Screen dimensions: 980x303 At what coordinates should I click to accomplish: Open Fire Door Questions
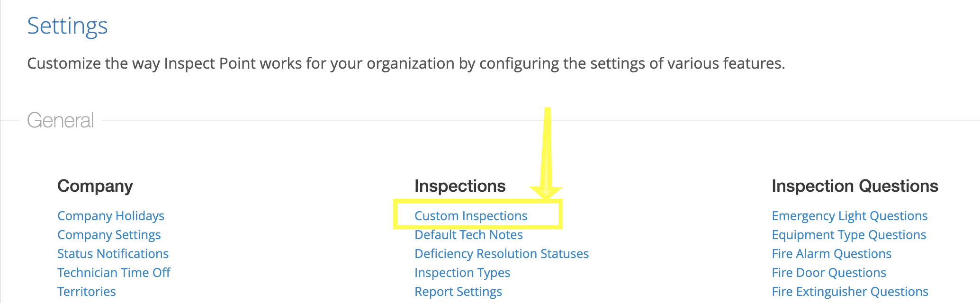[x=829, y=273]
